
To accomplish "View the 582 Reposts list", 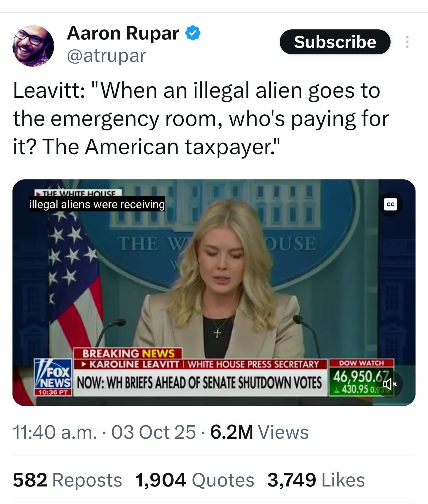I will [x=67, y=480].
